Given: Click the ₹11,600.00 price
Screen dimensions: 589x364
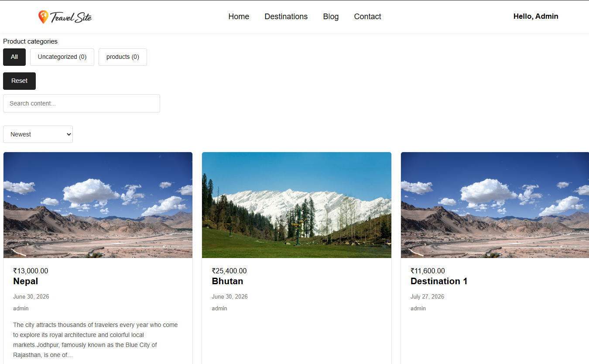Looking at the screenshot, I should pos(428,271).
